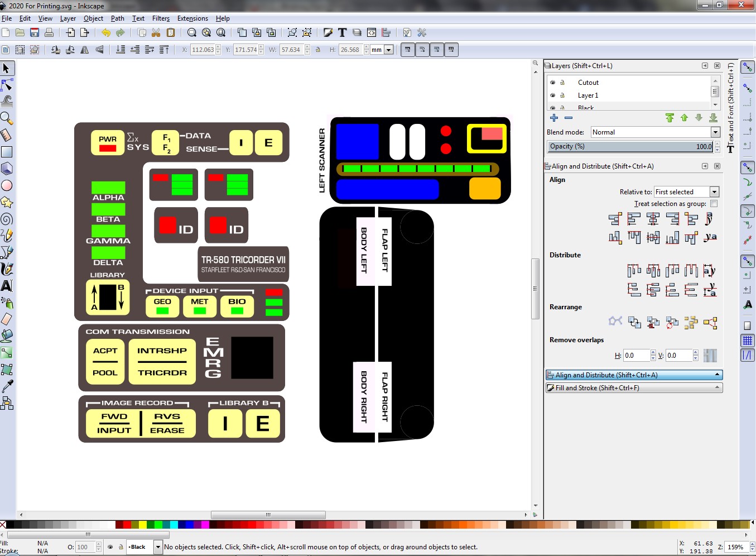Select the Color Dropper tool
The image size is (756, 556).
tap(7, 386)
